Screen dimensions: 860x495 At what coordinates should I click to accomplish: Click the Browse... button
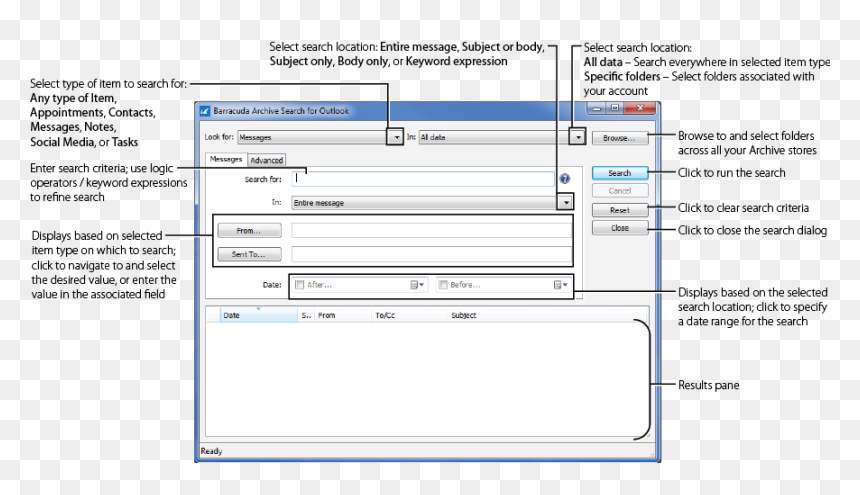tap(620, 138)
